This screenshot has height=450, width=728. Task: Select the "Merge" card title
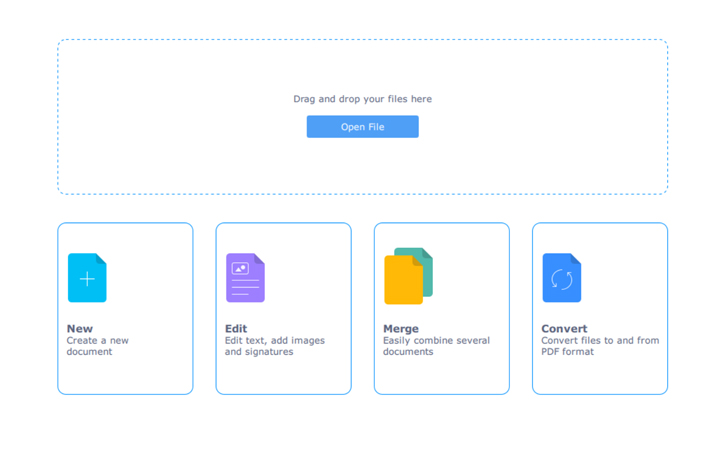401,329
